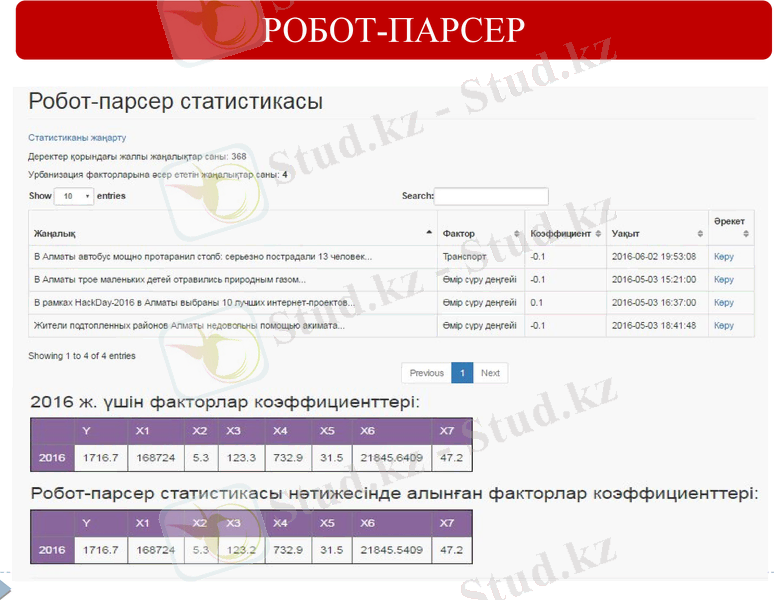
Task: Click X6 value '21845.6409' in first table
Action: 391,457
